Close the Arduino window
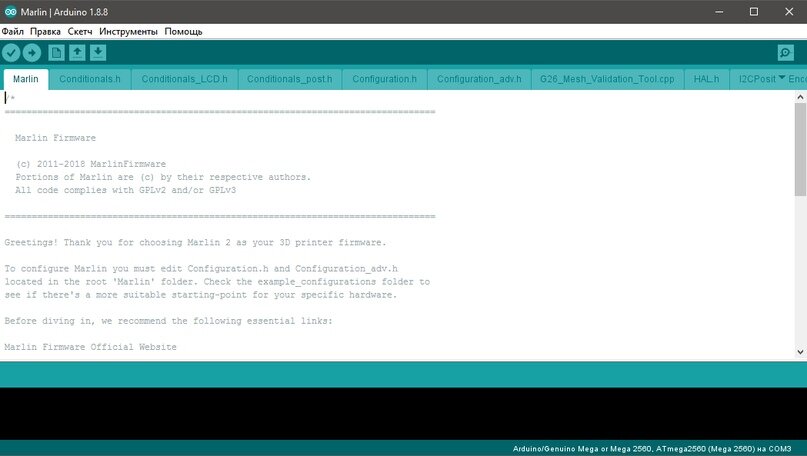This screenshot has width=807, height=456. pos(789,11)
